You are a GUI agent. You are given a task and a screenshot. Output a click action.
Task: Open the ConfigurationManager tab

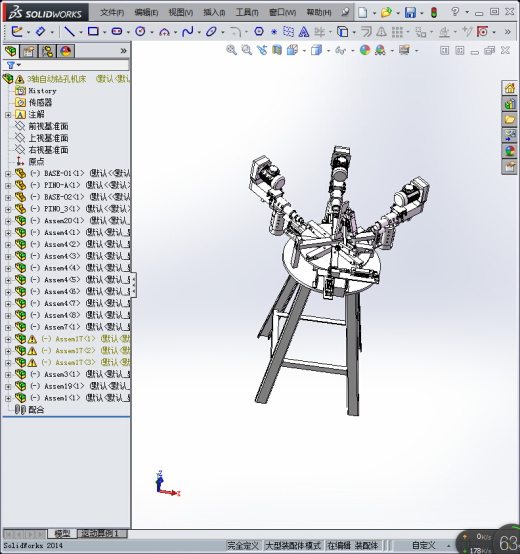click(x=47, y=51)
